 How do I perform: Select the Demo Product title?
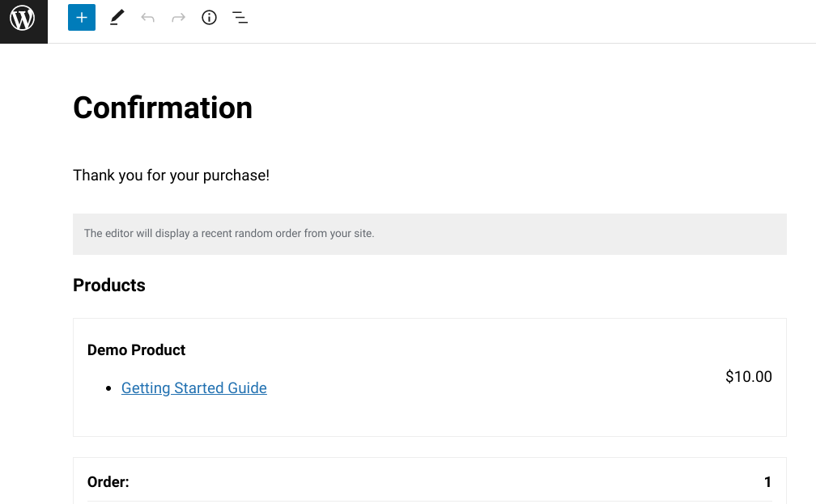[136, 349]
